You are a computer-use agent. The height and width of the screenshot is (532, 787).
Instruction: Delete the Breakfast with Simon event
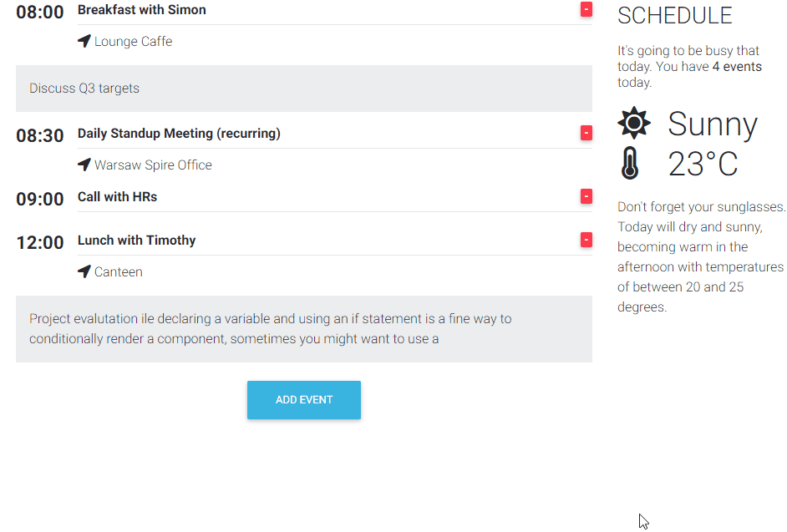point(586,9)
